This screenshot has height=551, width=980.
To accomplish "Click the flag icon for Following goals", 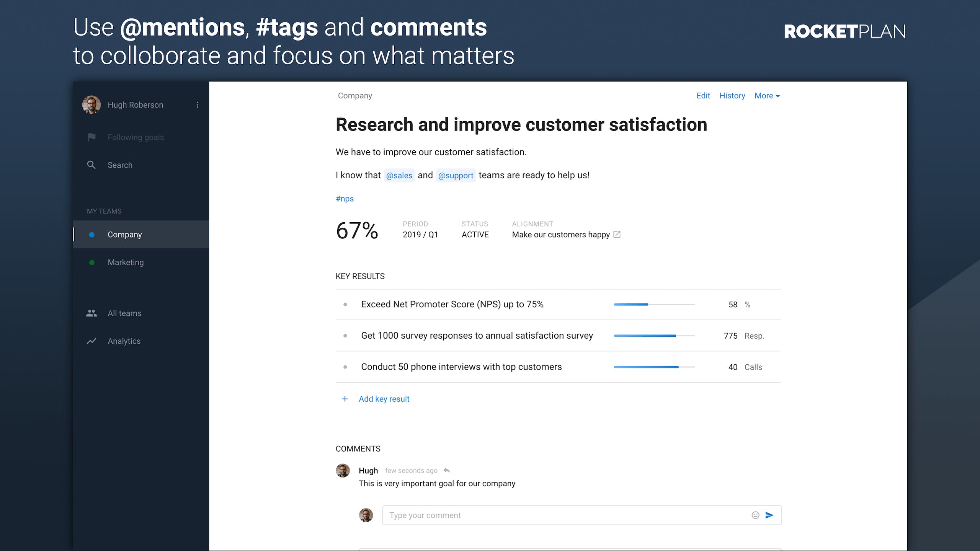I will tap(91, 137).
